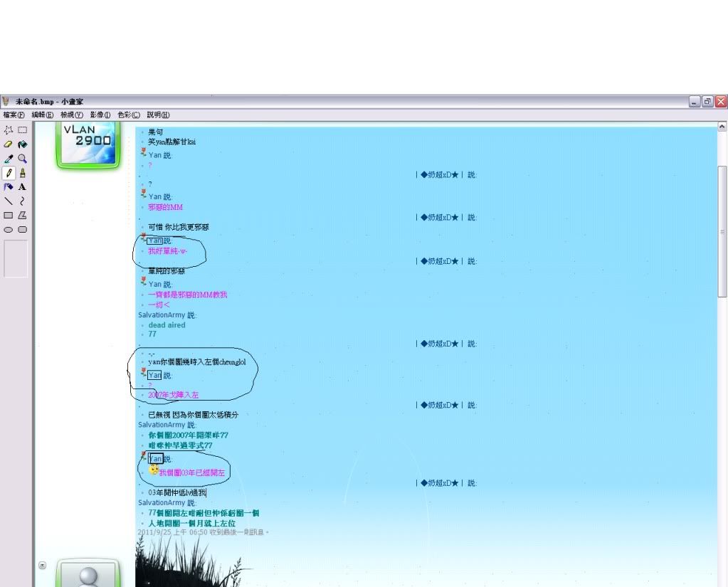This screenshot has width=728, height=587.
Task: Open the 色彩(C) menu
Action: tap(129, 115)
